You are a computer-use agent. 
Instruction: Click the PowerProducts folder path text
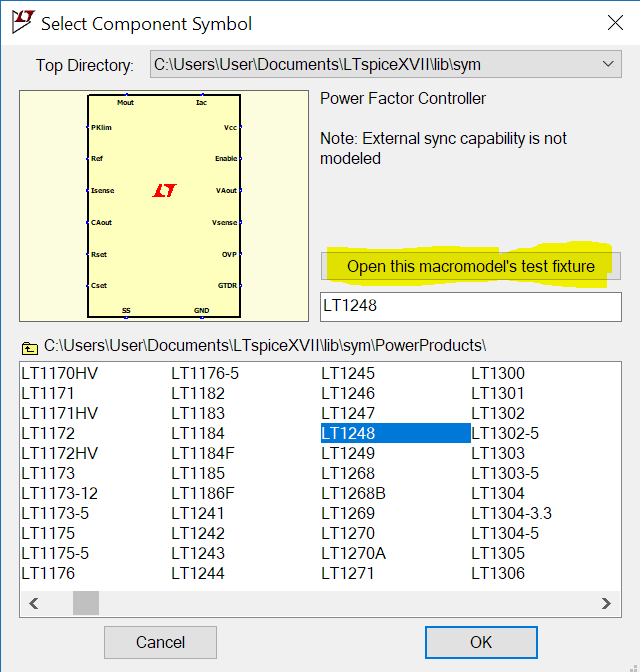point(265,345)
